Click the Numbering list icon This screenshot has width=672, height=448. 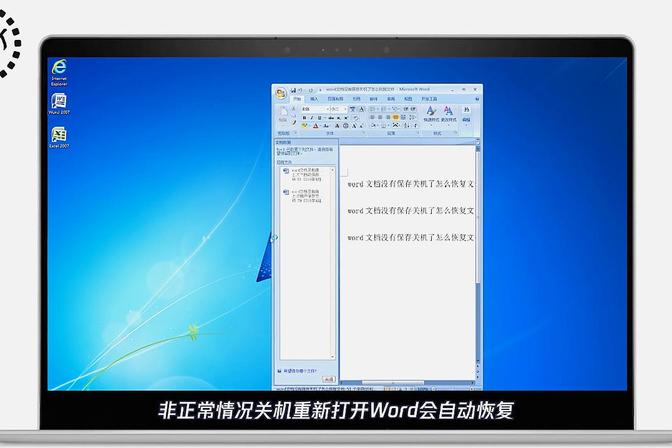point(383,109)
